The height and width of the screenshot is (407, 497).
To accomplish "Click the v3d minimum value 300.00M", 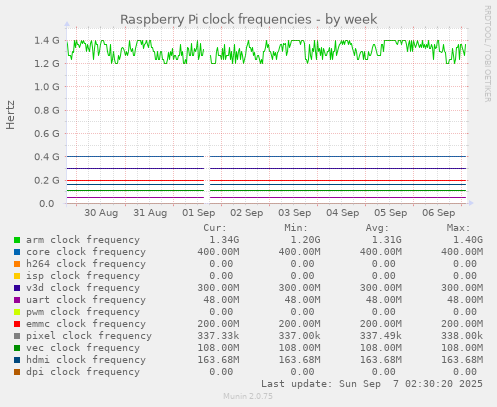I will coord(299,288).
